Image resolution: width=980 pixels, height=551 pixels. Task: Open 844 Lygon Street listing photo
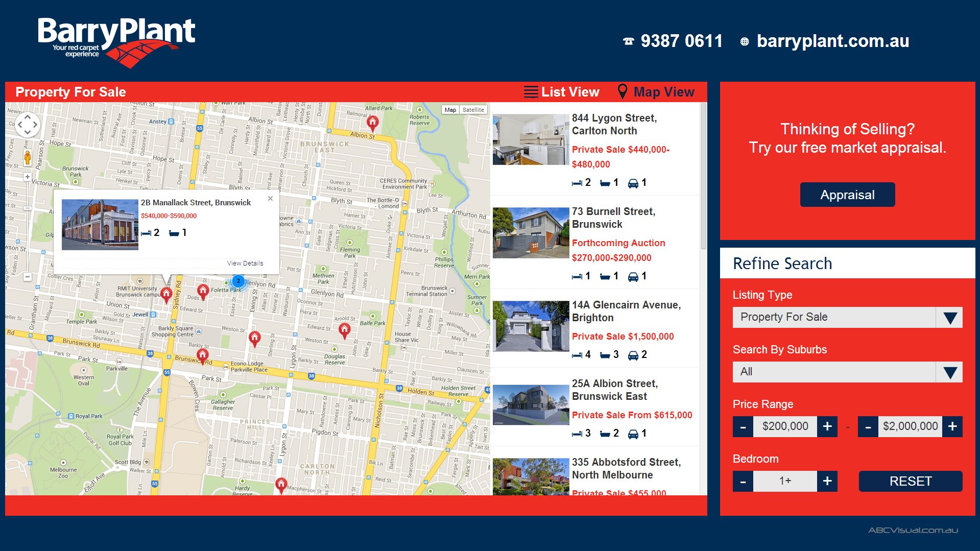click(x=531, y=139)
